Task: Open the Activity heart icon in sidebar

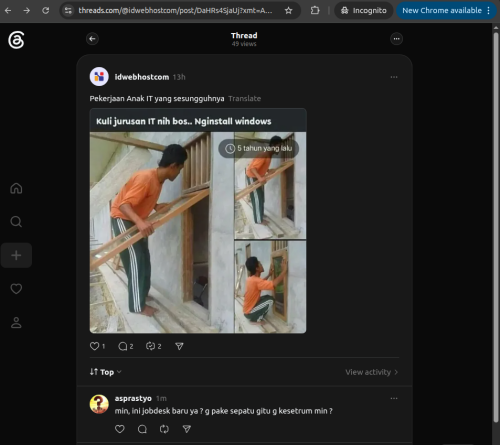Action: pos(16,289)
